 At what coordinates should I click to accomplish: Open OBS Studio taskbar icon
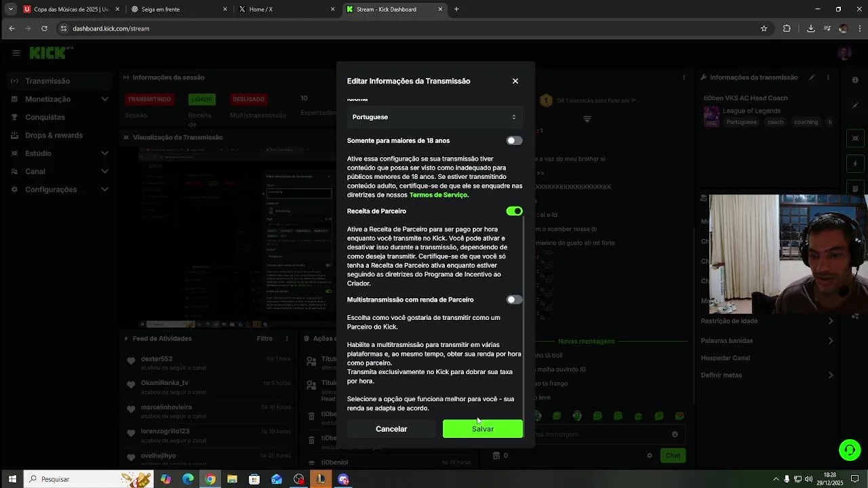pos(299,479)
